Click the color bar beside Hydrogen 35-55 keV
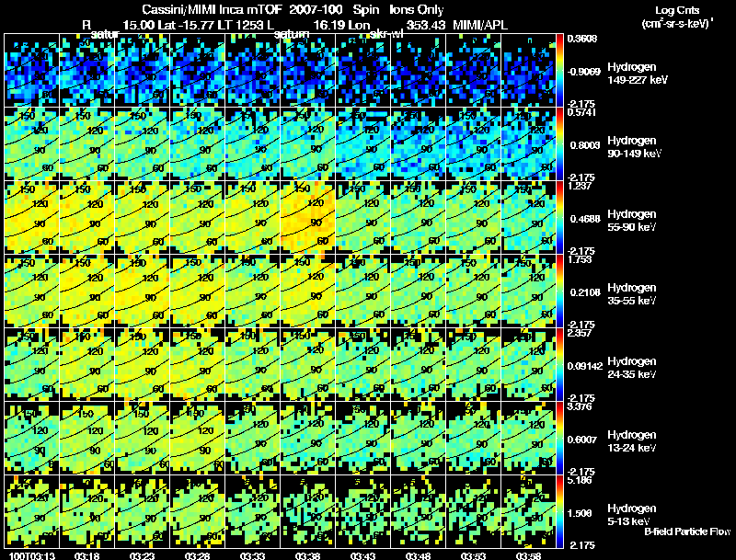Image resolution: width=736 pixels, height=560 pixels. (x=559, y=291)
